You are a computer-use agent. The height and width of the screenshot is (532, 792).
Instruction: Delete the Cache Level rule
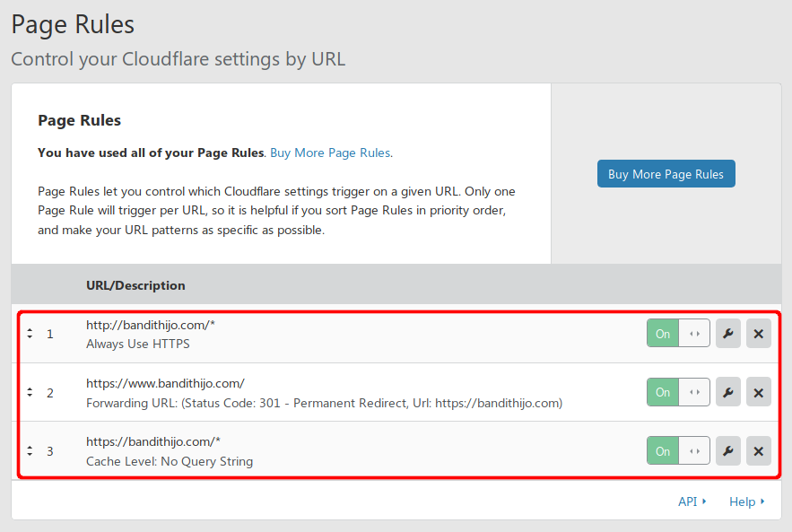pyautogui.click(x=758, y=450)
